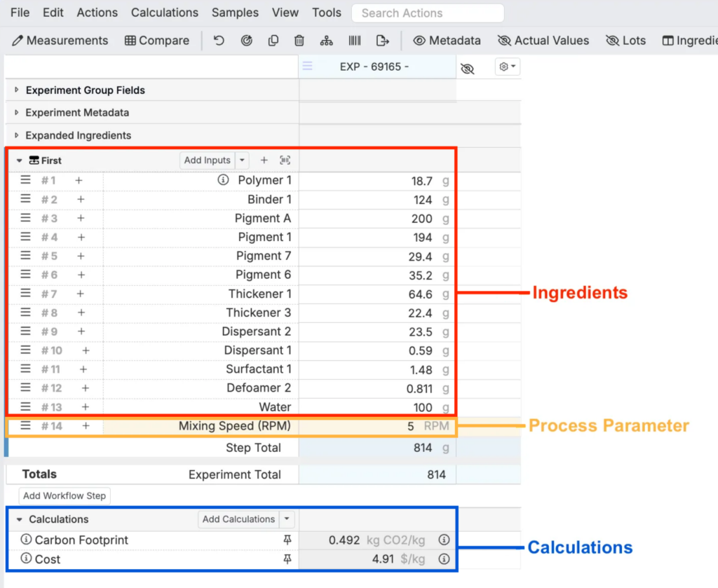Toggle the Metadata eye button
Screen dimensions: 718x588
point(447,41)
